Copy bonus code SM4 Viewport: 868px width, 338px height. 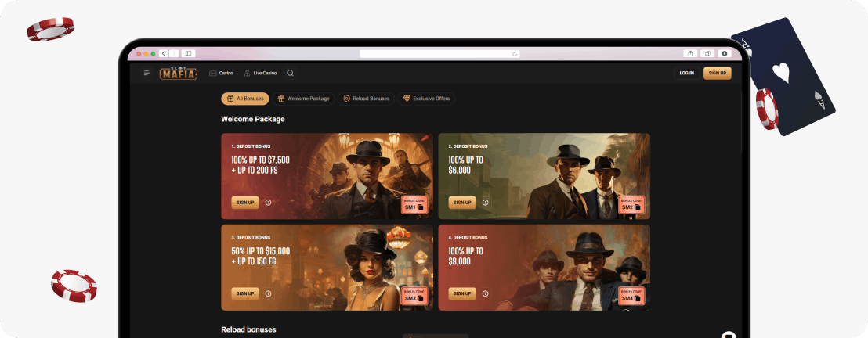coord(637,299)
